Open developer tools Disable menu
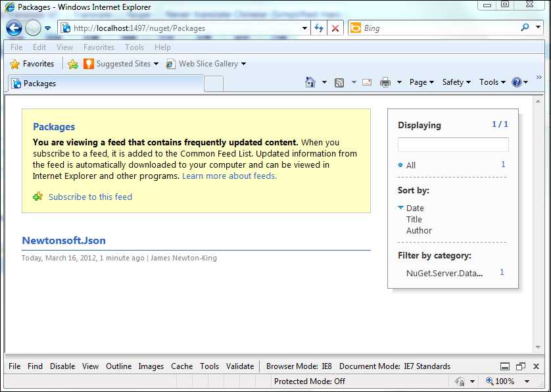This screenshot has width=551, height=392. pos(62,366)
